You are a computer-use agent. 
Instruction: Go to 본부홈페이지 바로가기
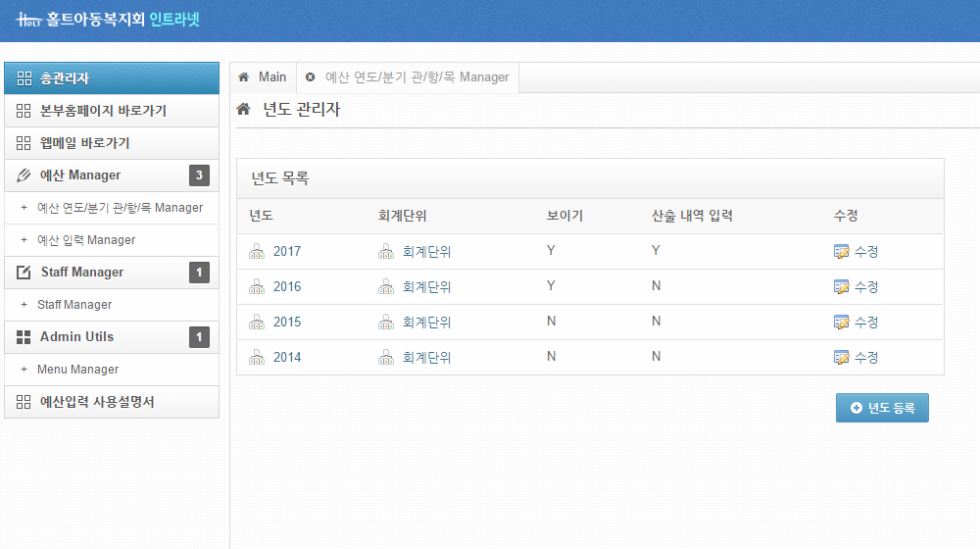click(103, 112)
